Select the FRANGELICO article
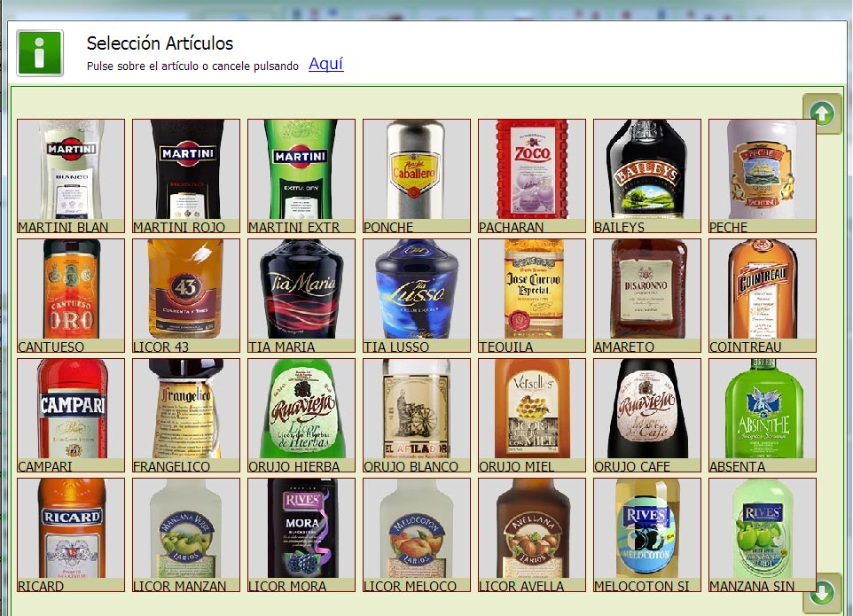 point(186,416)
